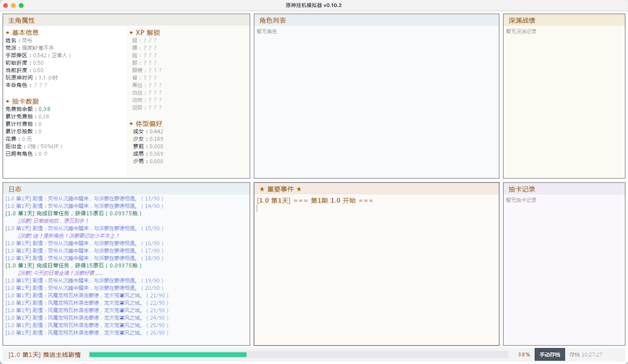628x364 pixels.
Task: Select the 深渊战绩 panel header
Action: coord(564,21)
